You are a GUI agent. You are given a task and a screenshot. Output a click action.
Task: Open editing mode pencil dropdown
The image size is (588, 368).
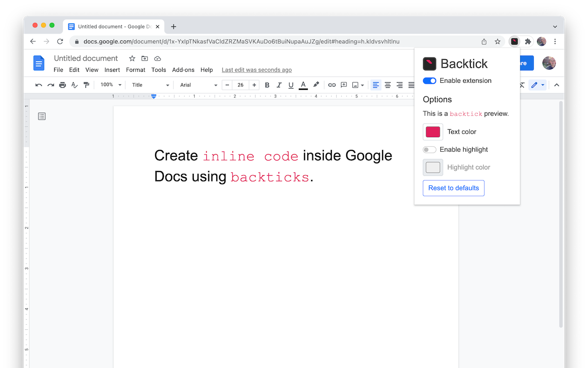[537, 85]
